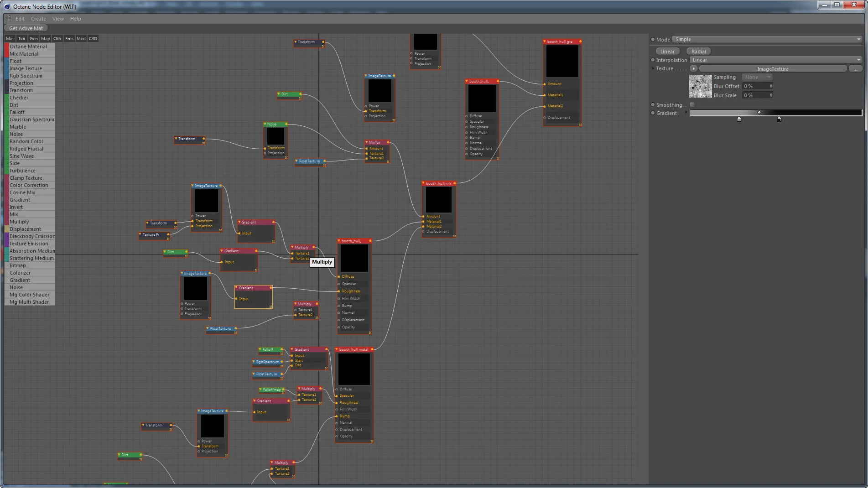Click the Material1 input port on booth_hull_gra node
This screenshot has height=488, width=868.
[x=545, y=95]
